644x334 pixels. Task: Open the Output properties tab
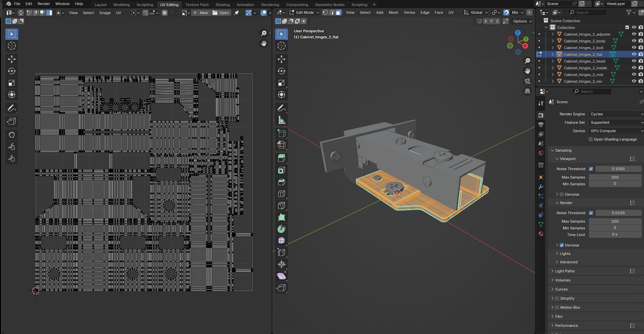click(x=541, y=125)
